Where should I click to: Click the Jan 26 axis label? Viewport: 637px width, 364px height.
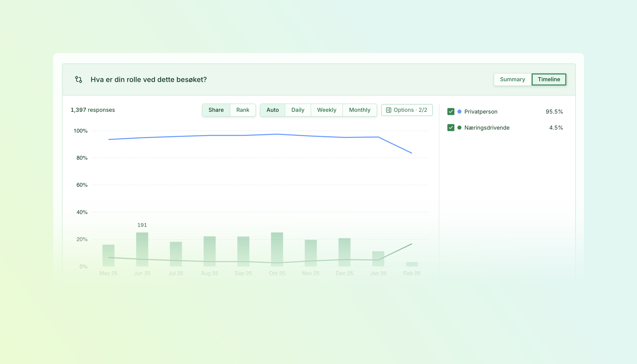coord(378,273)
